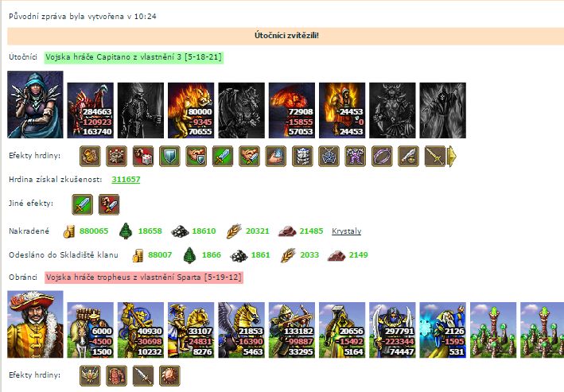Click the purple ring hero effect icon
This screenshot has width=564, height=392.
382,156
